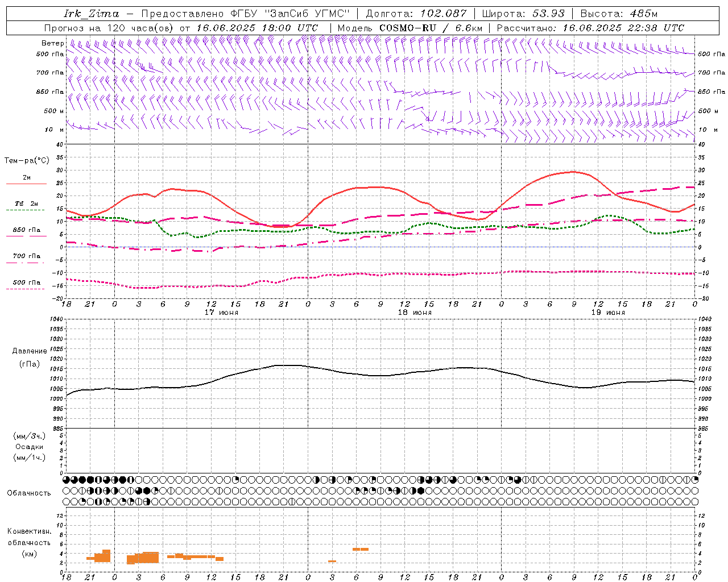Click the 'Давление' pressure panel label
The width and height of the screenshot is (728, 582).
click(x=29, y=351)
